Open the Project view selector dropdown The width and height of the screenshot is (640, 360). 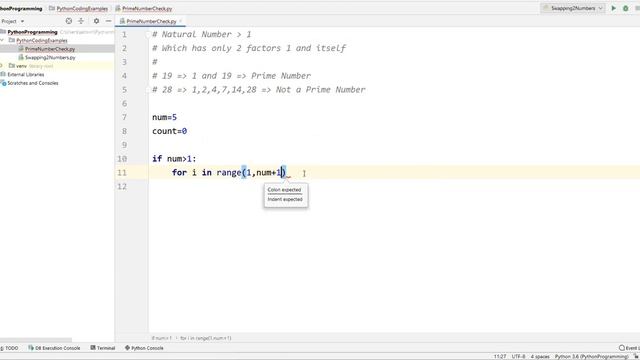coord(13,21)
